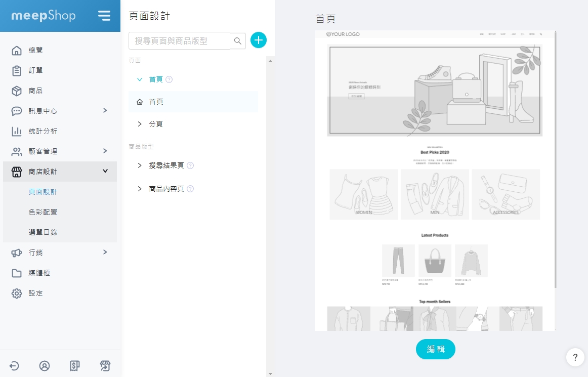The image size is (588, 377).
Task: Expand the 行銷 submenu arrow
Action: [x=105, y=252]
